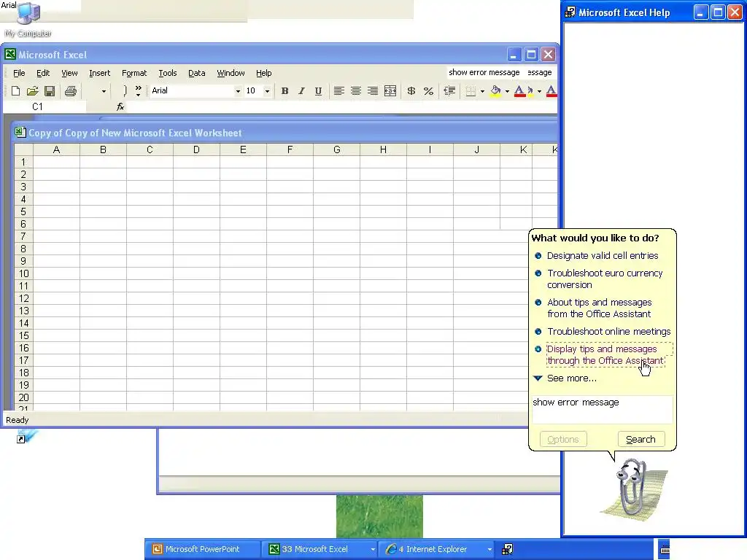
Task: Open the Tools menu
Action: coord(168,73)
